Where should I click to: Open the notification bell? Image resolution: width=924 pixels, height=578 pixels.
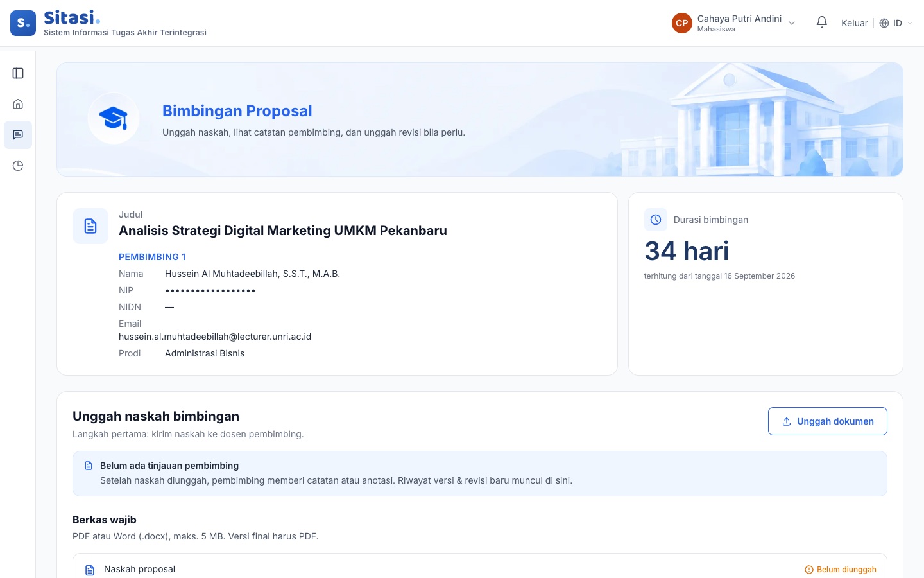[x=822, y=22]
